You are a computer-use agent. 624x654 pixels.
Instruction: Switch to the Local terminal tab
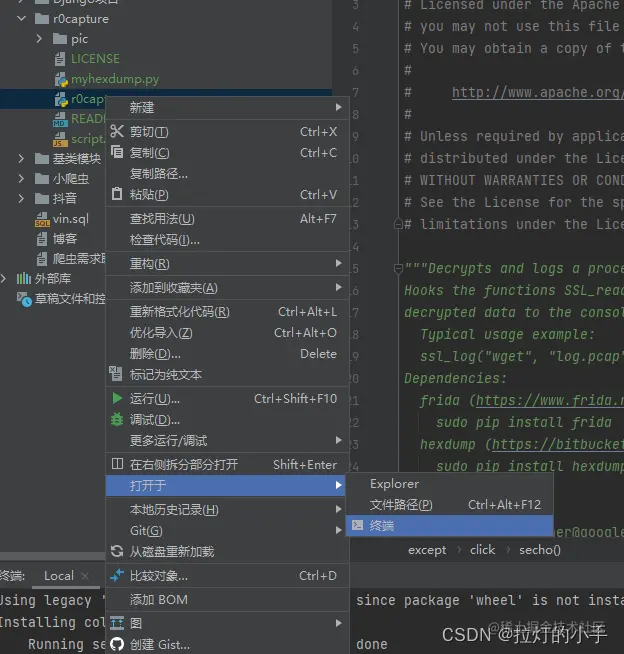pyautogui.click(x=59, y=576)
